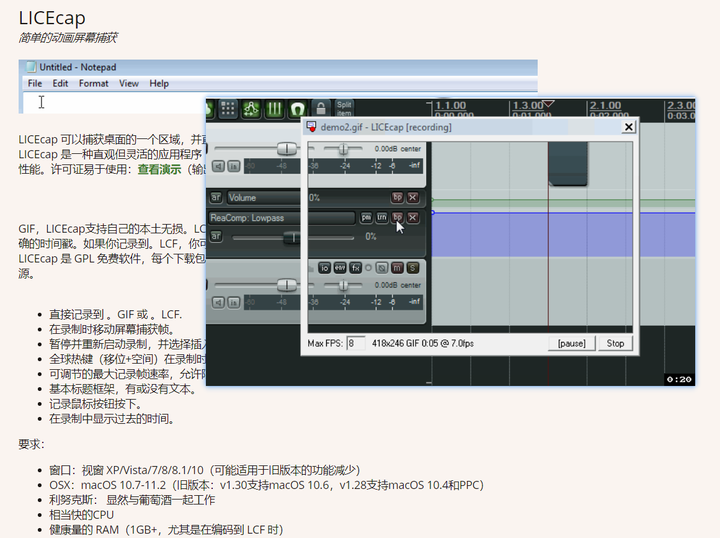This screenshot has height=538, width=720.
Task: Mute the track with the m button
Action: point(397,268)
